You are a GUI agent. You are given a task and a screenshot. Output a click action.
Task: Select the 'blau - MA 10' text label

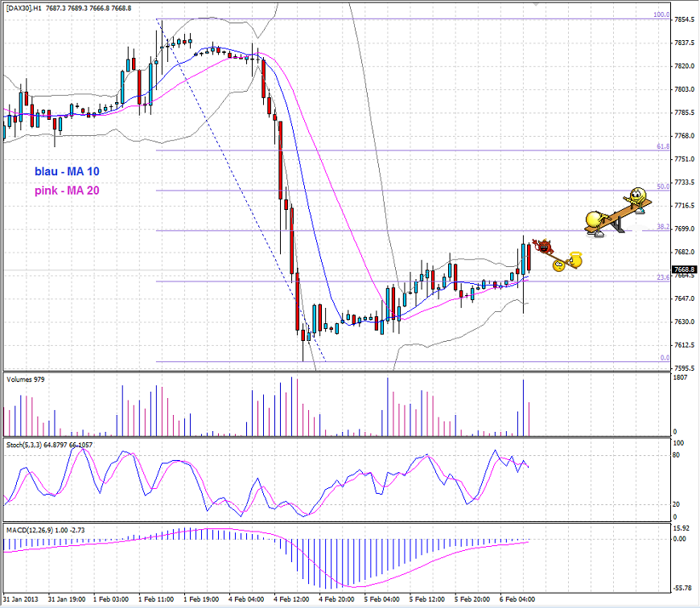(67, 171)
